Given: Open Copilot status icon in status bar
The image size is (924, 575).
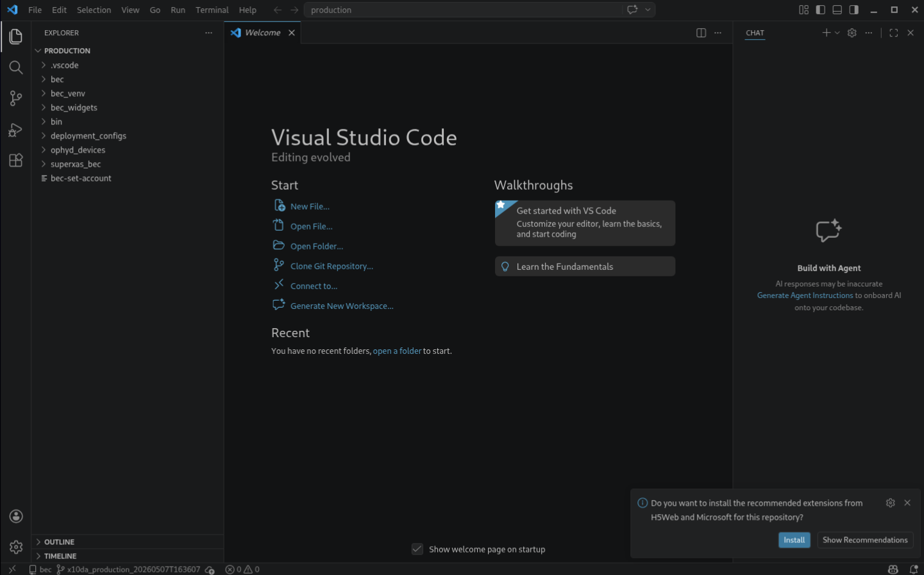Looking at the screenshot, I should [x=893, y=569].
